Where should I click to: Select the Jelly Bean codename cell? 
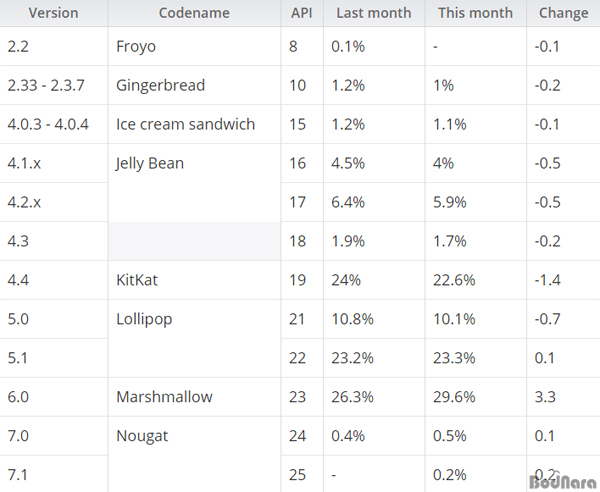(194, 183)
